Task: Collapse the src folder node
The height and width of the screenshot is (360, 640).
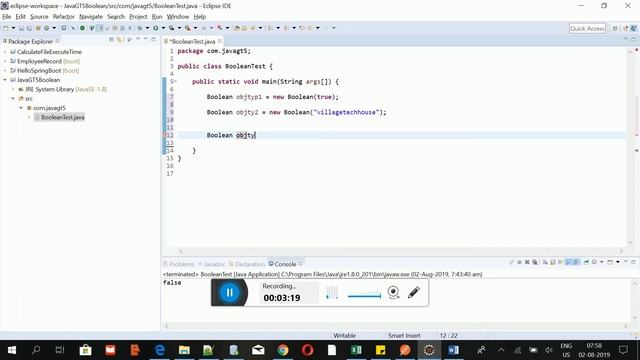Action: click(x=13, y=98)
